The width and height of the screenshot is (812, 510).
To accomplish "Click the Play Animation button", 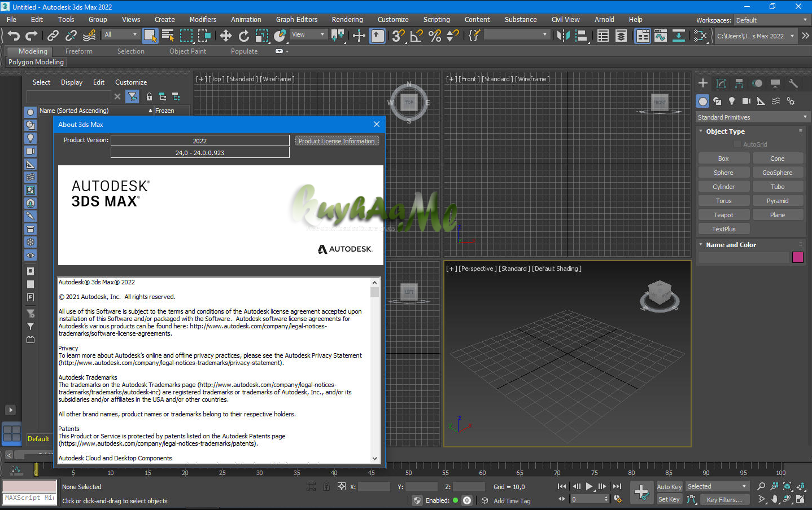I will tap(589, 486).
